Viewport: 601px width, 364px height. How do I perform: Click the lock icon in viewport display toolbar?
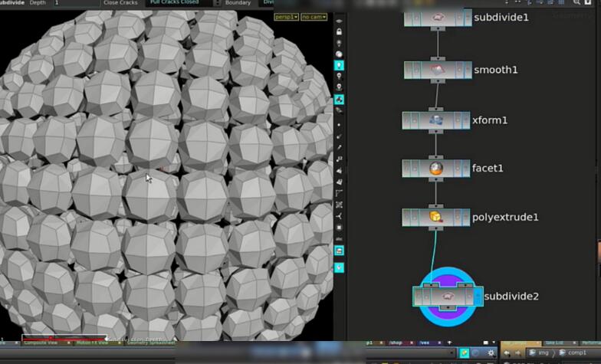pos(339,32)
